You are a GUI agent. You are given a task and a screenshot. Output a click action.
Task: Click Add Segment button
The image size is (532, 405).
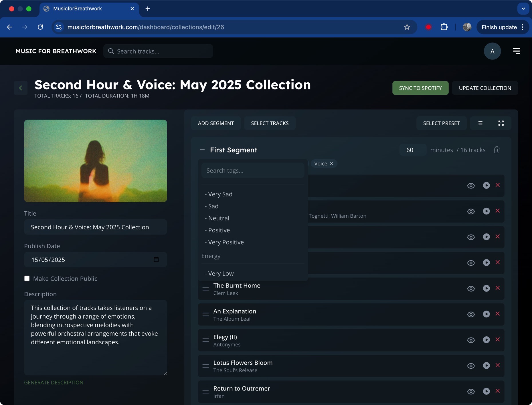coord(216,123)
